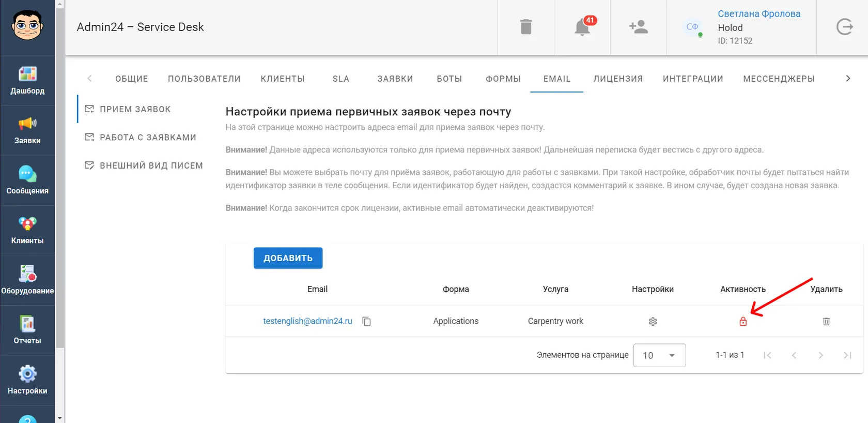Open the testenglish@admin24.ru email link
The image size is (868, 423).
pos(307,321)
